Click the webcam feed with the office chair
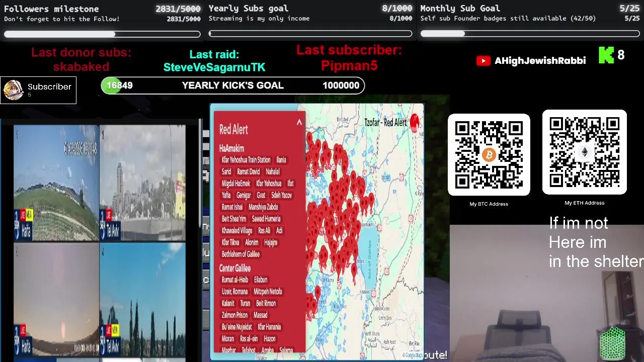Image resolution: width=644 pixels, height=362 pixels. [x=546, y=294]
